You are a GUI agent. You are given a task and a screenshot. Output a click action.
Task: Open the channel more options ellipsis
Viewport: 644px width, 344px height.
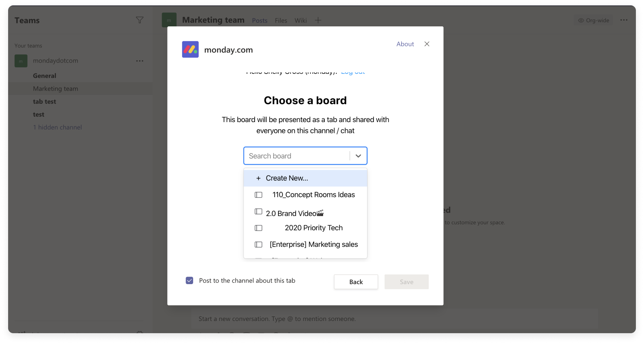click(x=624, y=20)
